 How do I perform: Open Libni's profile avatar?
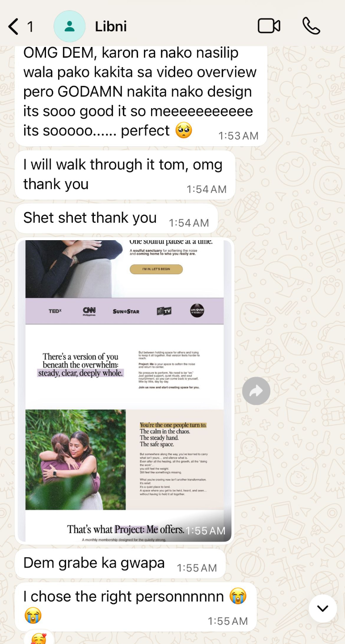(69, 26)
